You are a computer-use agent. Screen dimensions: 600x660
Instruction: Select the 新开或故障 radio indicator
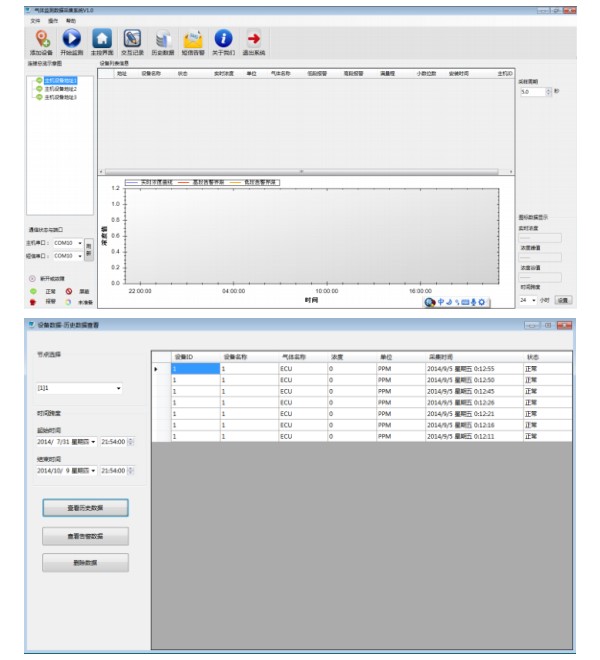32,278
